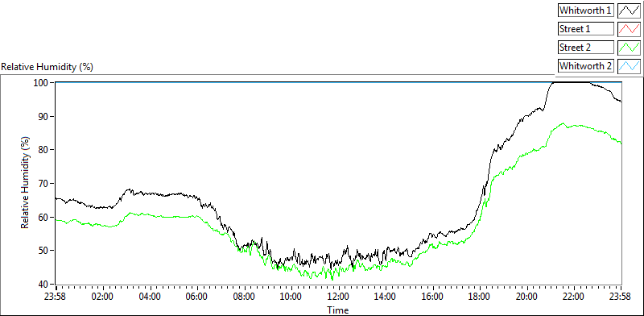Click the 04:00 time axis marker
The height and width of the screenshot is (316, 644).
coord(150,296)
